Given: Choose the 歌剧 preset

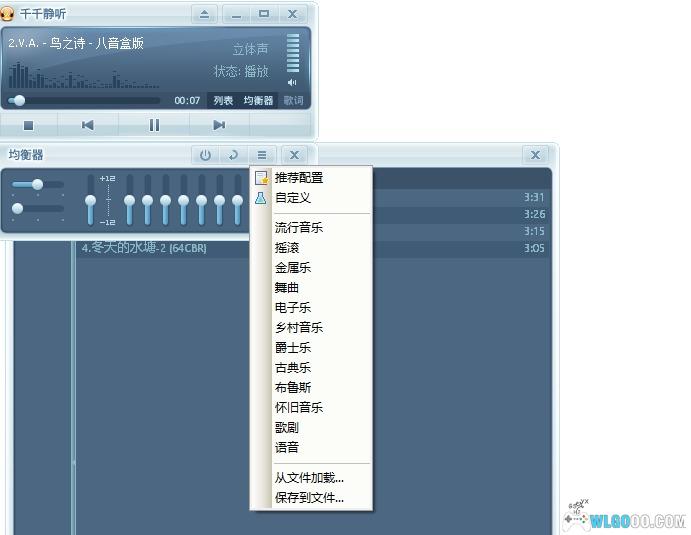Looking at the screenshot, I should pos(311,427).
